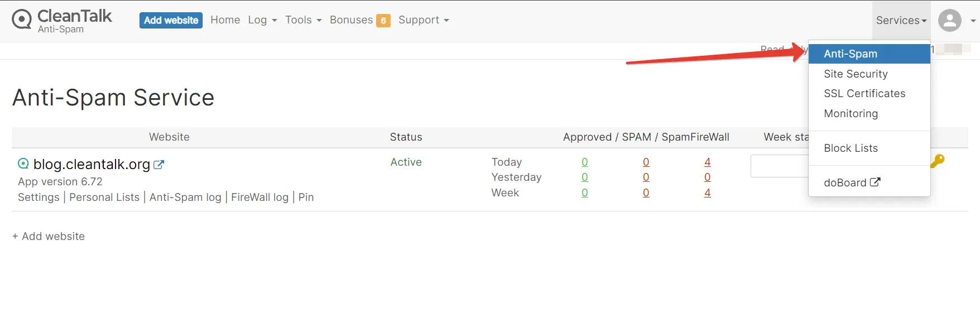Open Block Lists from the menu
Screen dimensions: 980x332
851,148
